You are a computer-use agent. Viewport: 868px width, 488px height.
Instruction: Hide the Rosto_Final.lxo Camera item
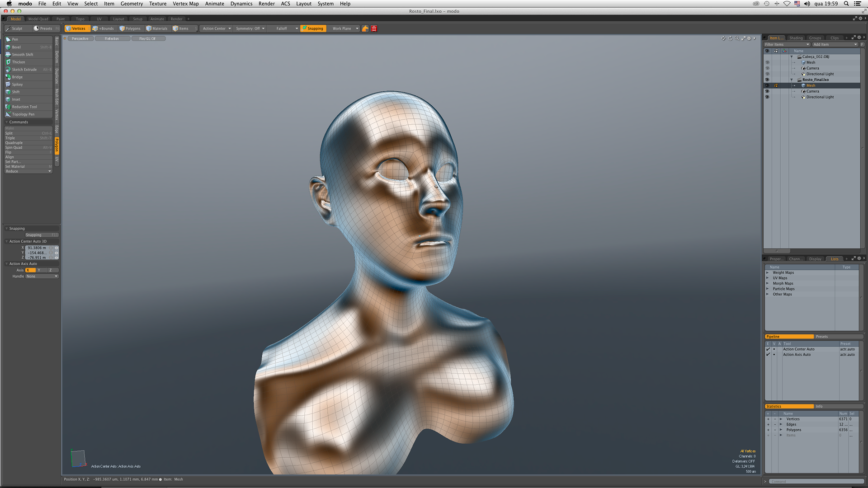click(x=767, y=91)
